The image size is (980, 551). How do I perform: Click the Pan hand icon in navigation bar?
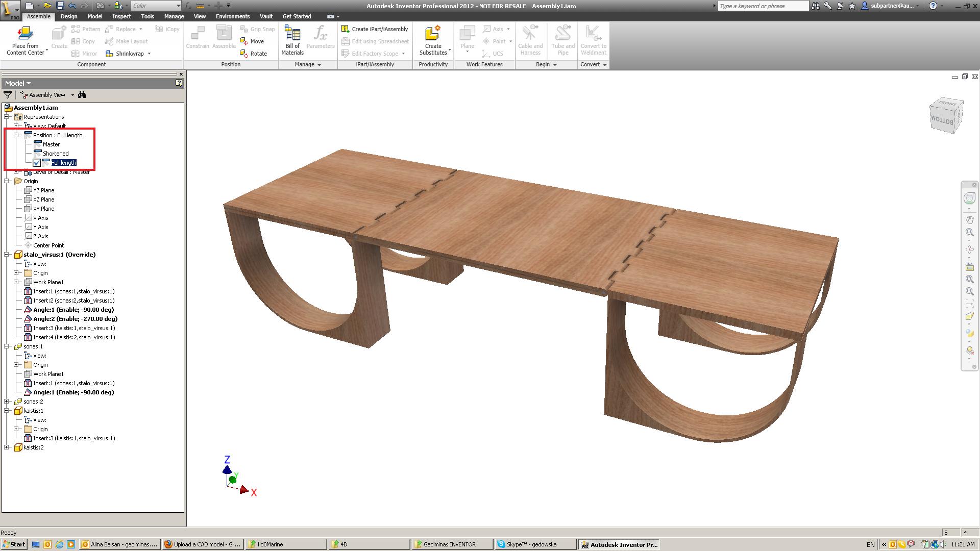(x=969, y=220)
